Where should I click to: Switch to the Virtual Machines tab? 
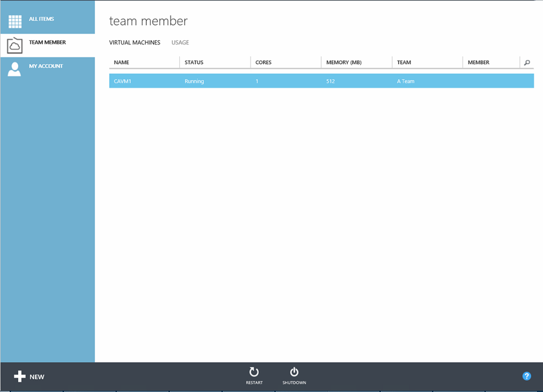tap(135, 42)
